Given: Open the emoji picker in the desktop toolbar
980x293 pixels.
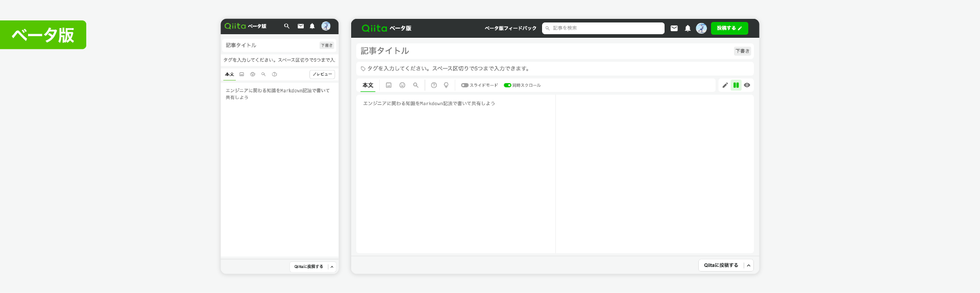Looking at the screenshot, I should pyautogui.click(x=402, y=85).
